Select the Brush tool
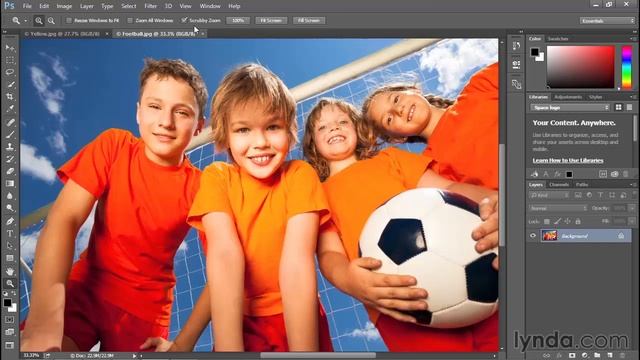This screenshot has height=360, width=640. (10, 135)
